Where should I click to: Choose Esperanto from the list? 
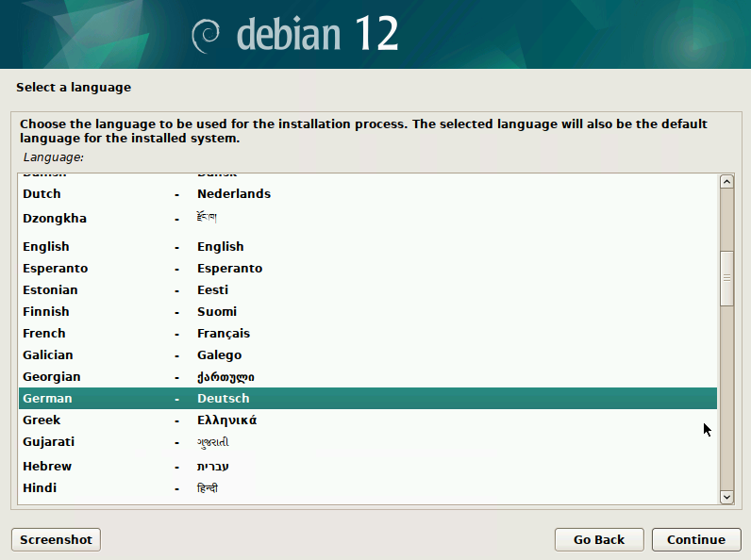click(x=368, y=268)
